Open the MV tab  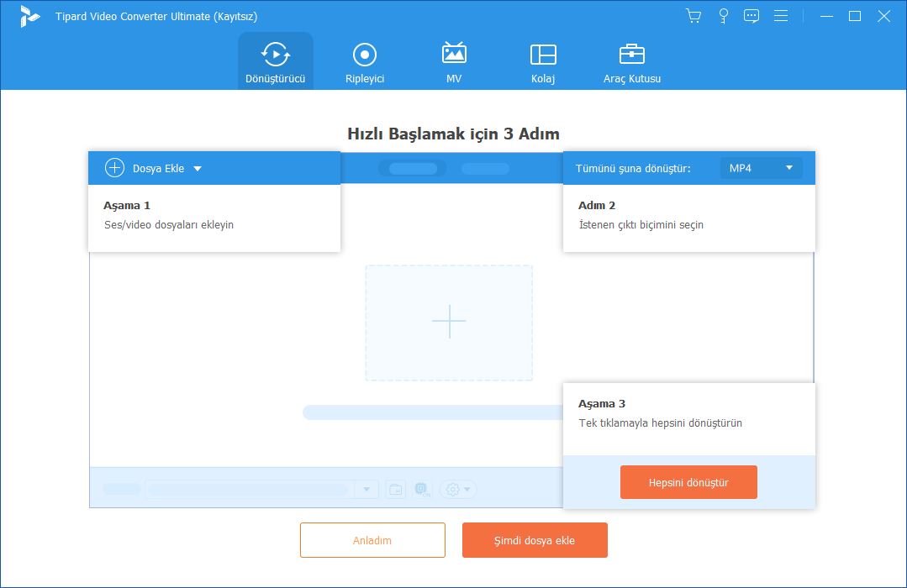click(x=454, y=61)
